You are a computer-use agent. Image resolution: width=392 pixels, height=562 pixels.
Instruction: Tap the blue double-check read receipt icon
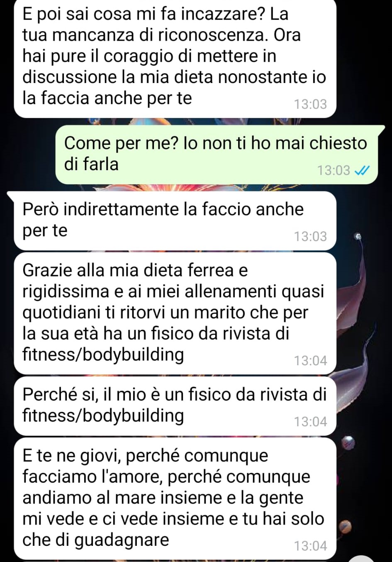click(361, 171)
